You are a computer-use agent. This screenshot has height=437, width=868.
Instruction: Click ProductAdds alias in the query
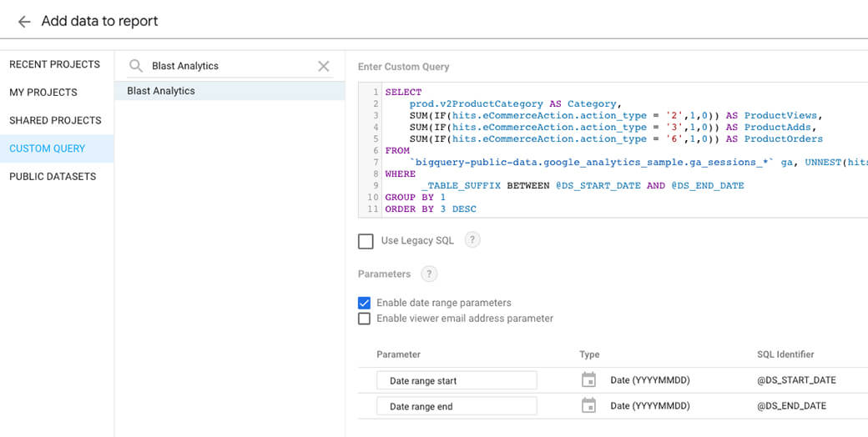pyautogui.click(x=777, y=128)
